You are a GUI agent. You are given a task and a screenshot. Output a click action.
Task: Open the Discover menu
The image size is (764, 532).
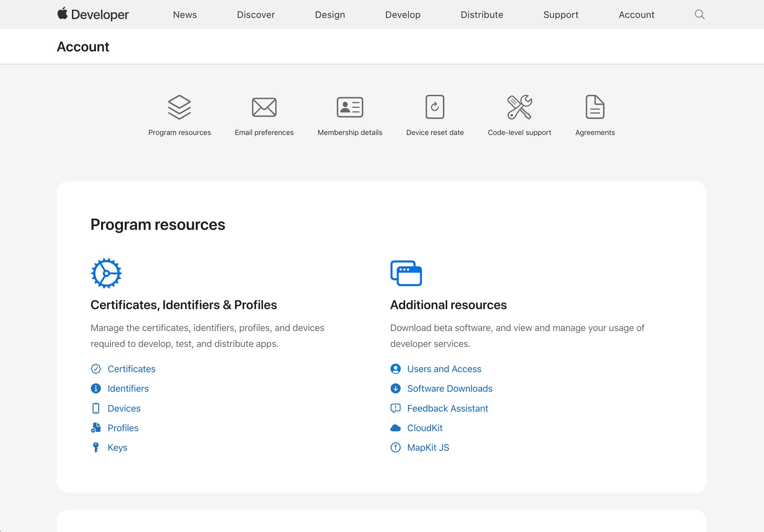click(256, 15)
